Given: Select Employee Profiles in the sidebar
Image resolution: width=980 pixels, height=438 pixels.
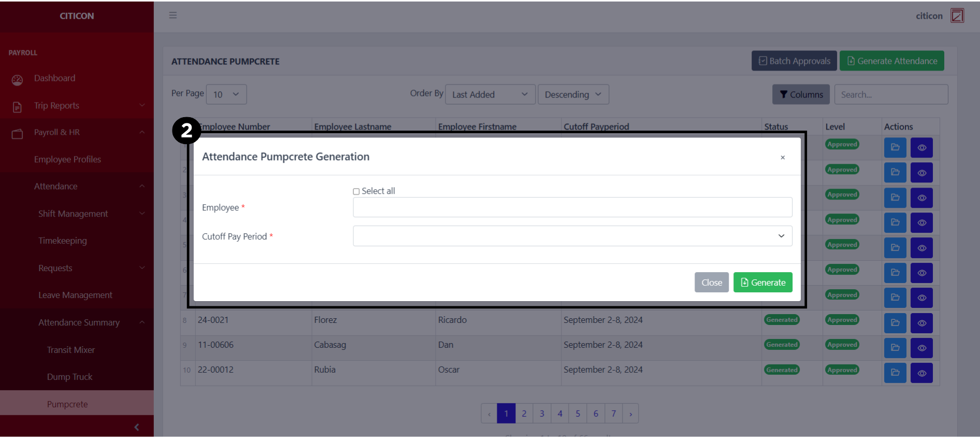Looking at the screenshot, I should click(x=67, y=160).
